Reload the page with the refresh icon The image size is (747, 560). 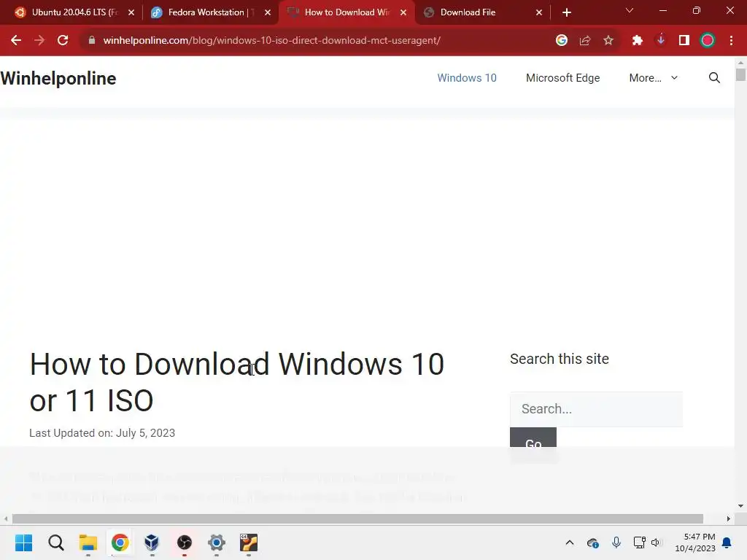[x=63, y=41]
